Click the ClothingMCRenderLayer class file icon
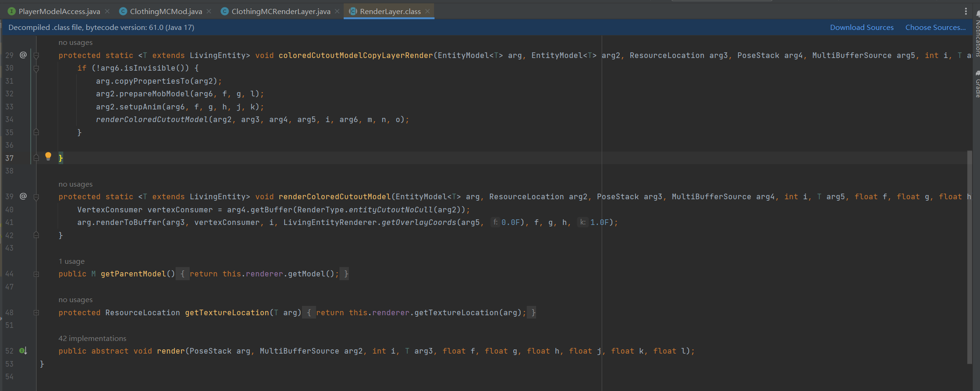This screenshot has width=980, height=391. (225, 11)
